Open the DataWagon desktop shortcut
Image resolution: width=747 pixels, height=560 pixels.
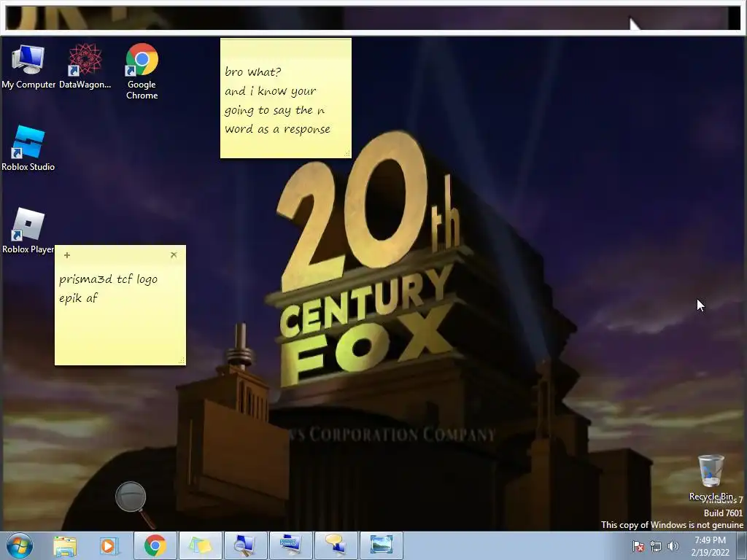85,66
